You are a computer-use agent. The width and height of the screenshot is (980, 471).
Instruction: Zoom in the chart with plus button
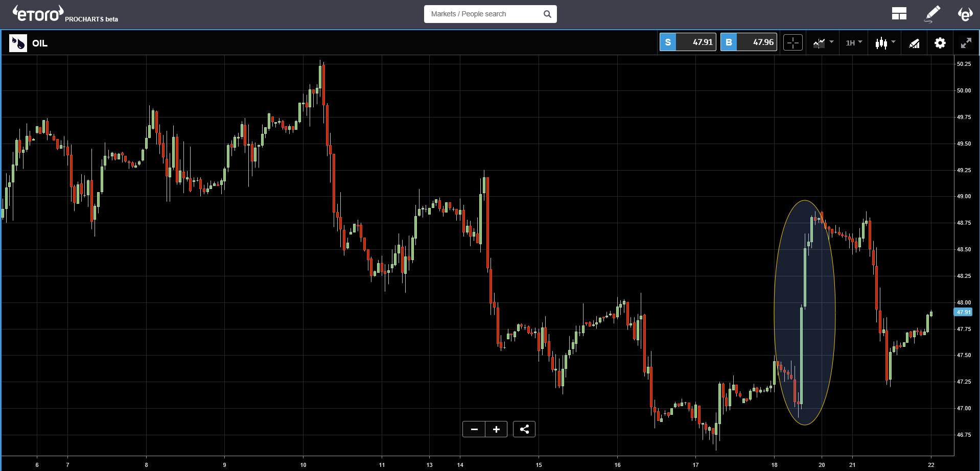[x=496, y=429]
